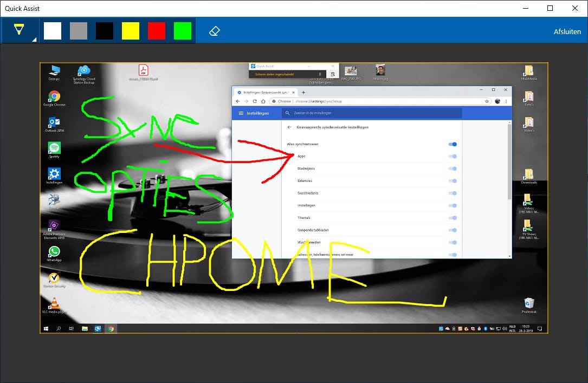
Task: Open Deze pc desktop icon
Action: [54, 73]
